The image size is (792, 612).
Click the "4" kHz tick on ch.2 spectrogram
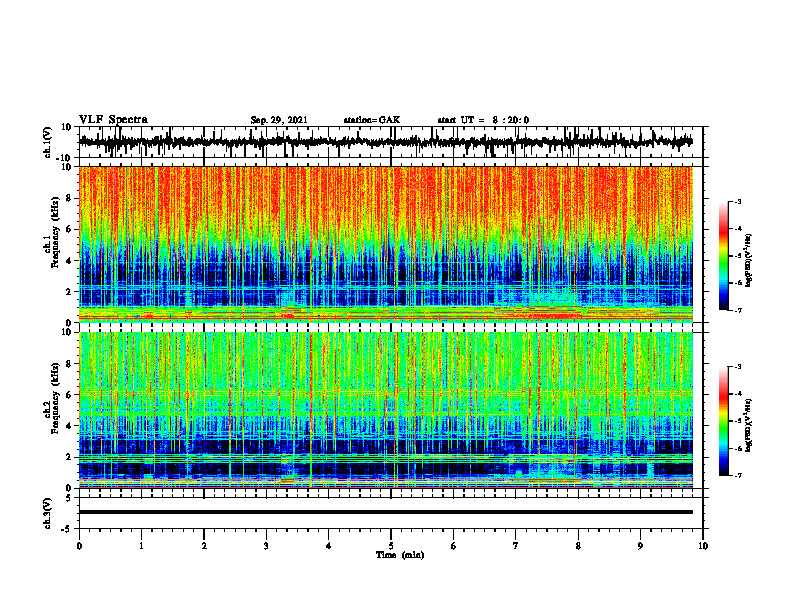tap(69, 426)
